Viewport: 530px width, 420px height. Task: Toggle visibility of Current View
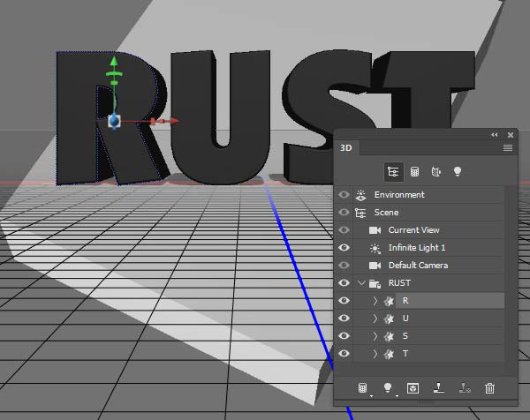(344, 230)
